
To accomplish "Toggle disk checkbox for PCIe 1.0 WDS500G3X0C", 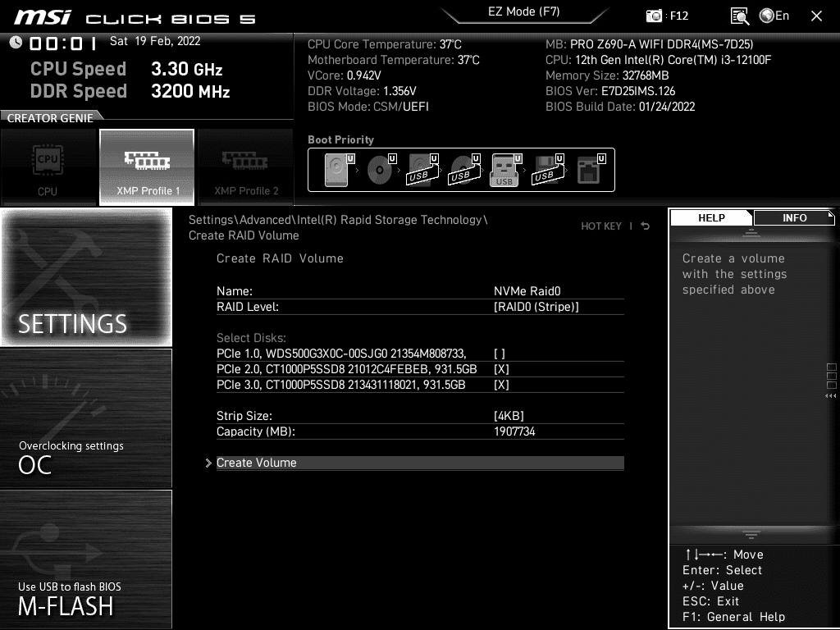I will click(x=500, y=354).
